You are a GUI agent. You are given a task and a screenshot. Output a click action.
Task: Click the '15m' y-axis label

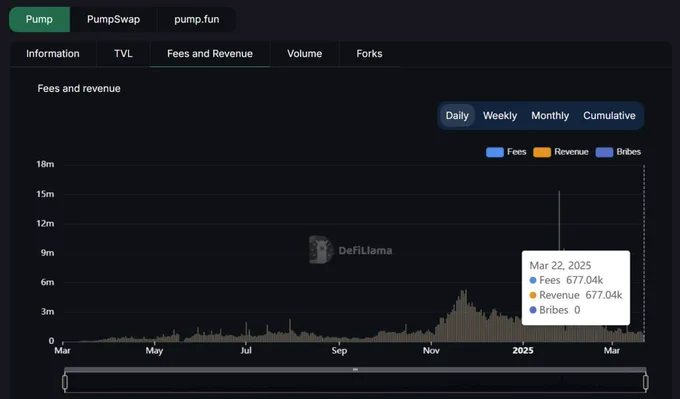tap(46, 194)
